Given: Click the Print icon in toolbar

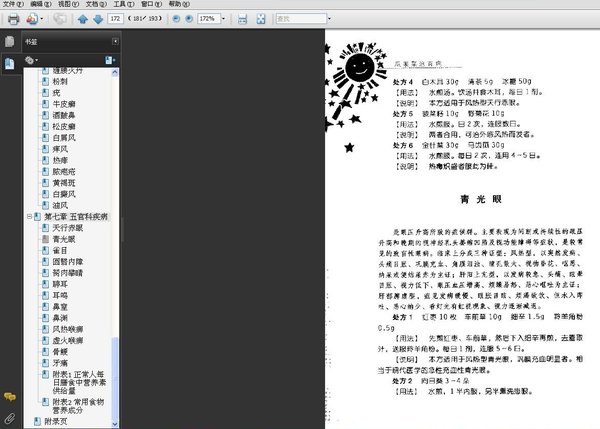Looking at the screenshot, I should pos(13,19).
